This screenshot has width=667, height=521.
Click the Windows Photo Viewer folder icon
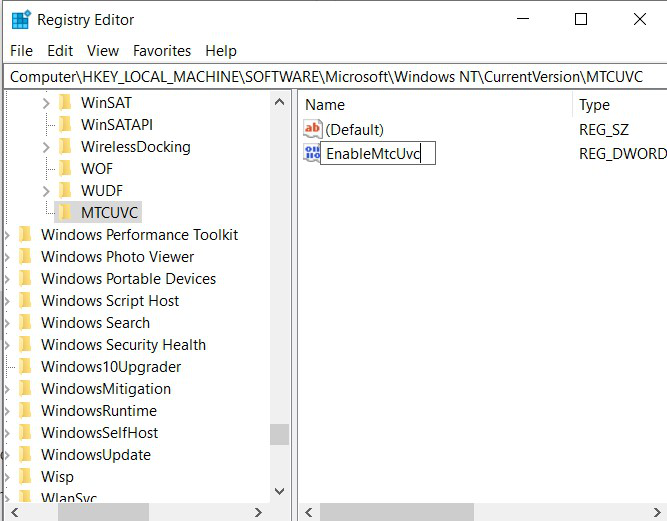tap(25, 256)
